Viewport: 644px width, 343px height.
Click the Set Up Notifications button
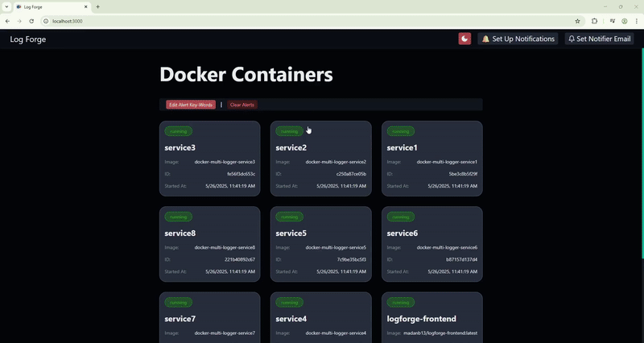click(x=518, y=39)
